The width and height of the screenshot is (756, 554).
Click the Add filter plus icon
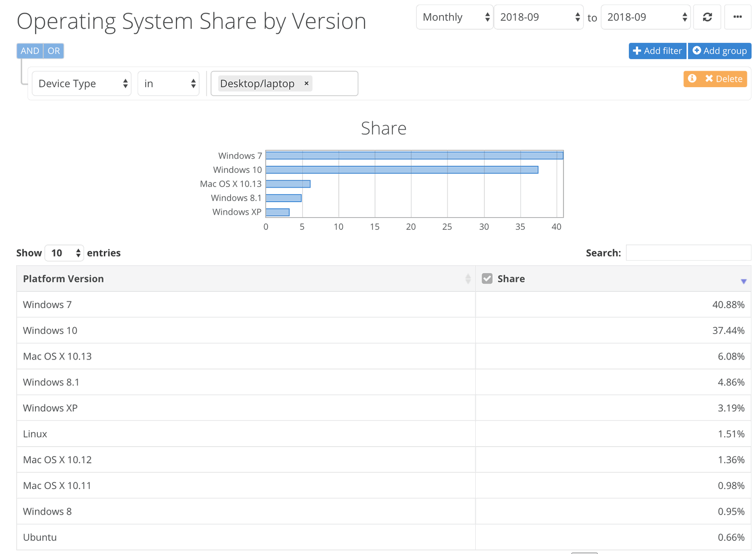click(x=638, y=50)
